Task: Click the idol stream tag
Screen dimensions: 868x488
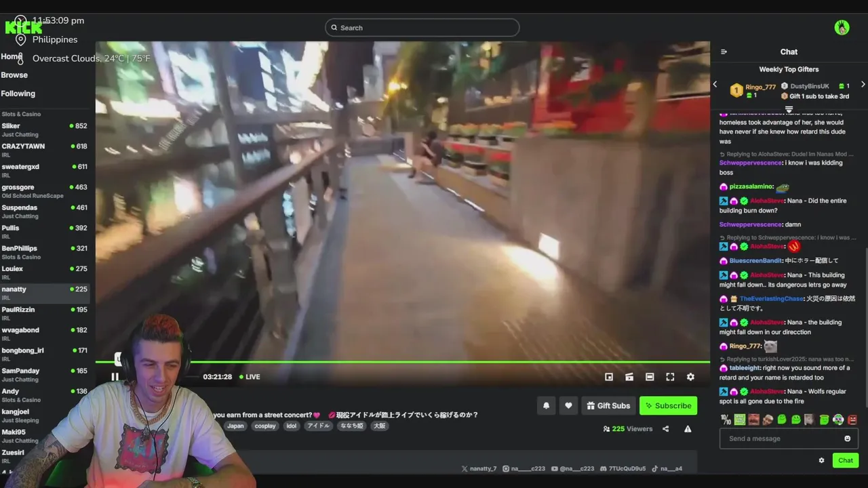Action: tap(292, 426)
